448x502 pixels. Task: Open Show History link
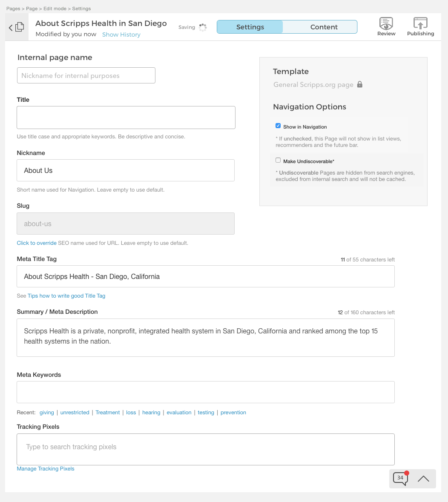pyautogui.click(x=121, y=34)
